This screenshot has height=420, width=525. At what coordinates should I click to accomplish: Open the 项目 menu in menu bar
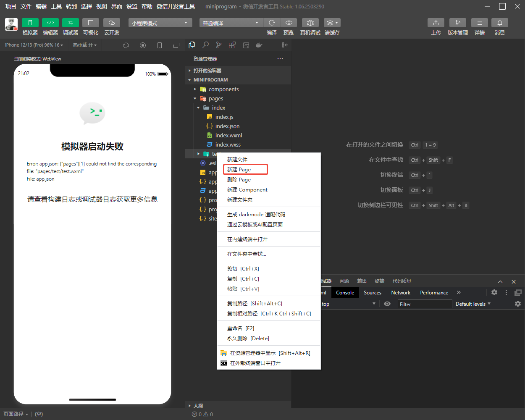[10, 6]
